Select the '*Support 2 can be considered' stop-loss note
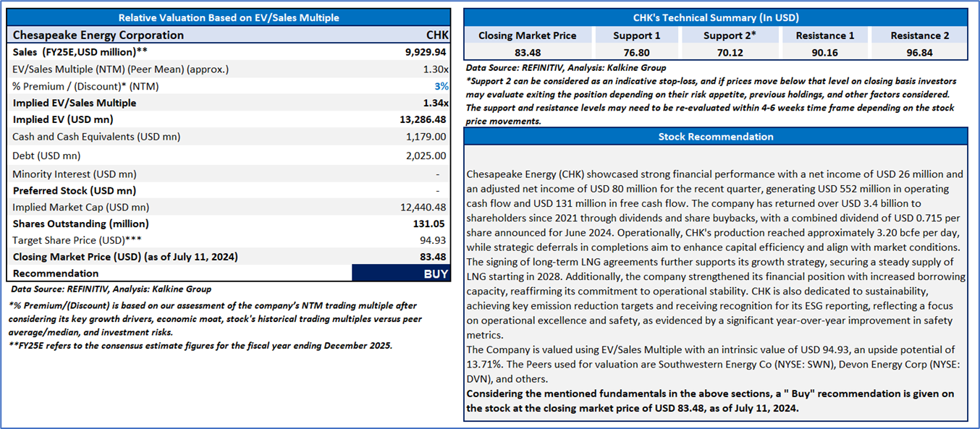The image size is (980, 429). [711, 101]
